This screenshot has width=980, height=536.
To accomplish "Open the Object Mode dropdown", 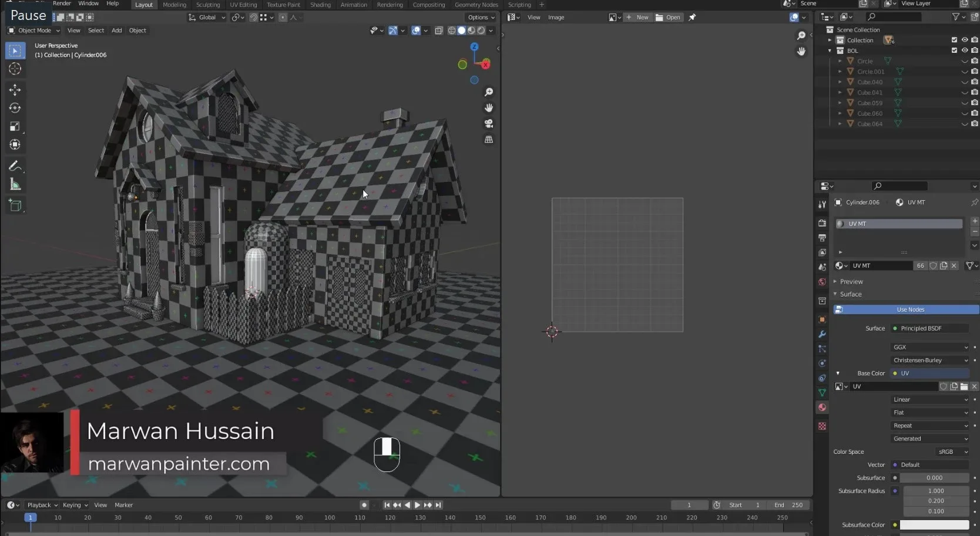I will click(x=34, y=31).
